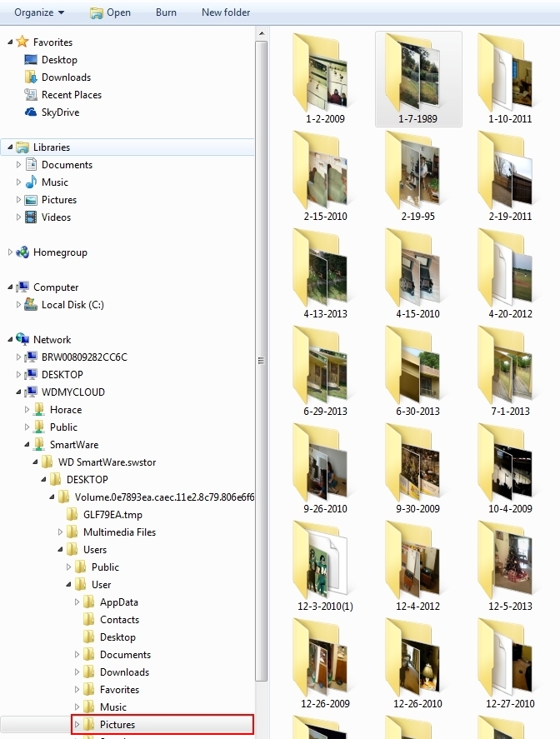
Task: Click the Computer icon
Action: (22, 287)
